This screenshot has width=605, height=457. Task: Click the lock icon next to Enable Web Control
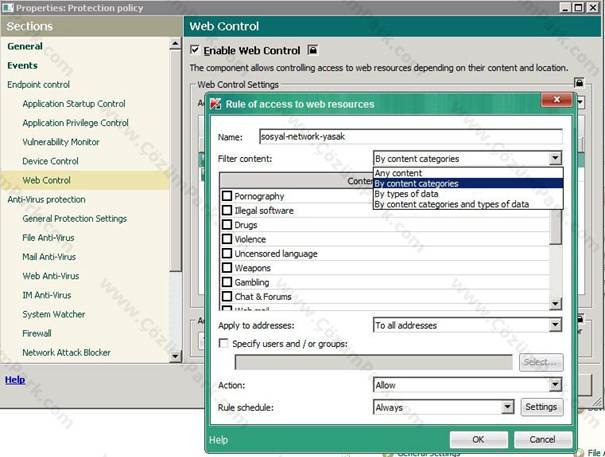[313, 50]
